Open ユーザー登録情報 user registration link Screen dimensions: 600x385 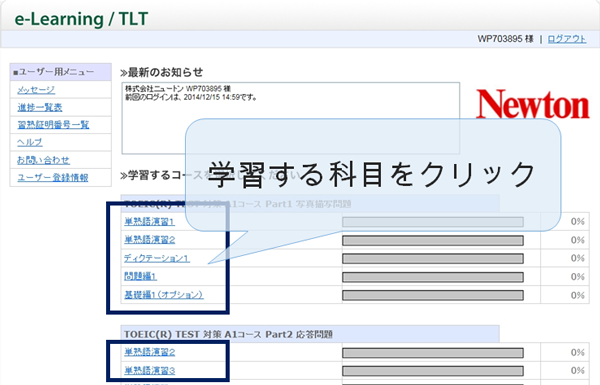53,178
